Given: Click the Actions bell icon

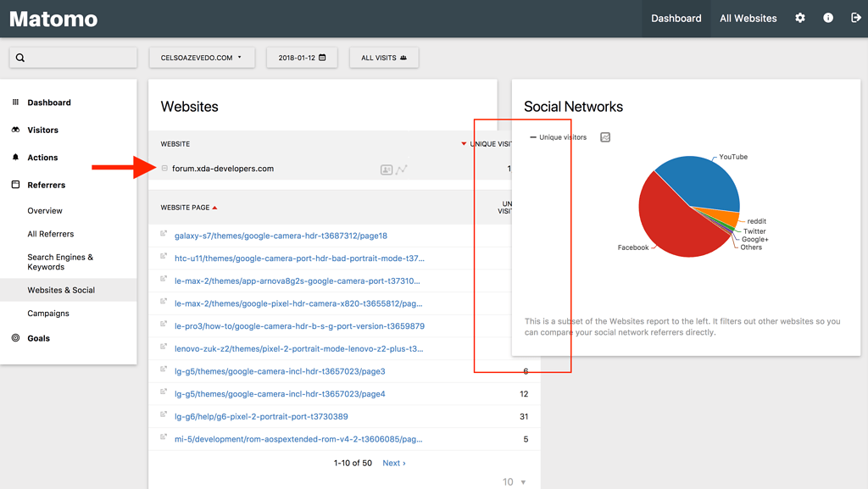Looking at the screenshot, I should pos(15,157).
